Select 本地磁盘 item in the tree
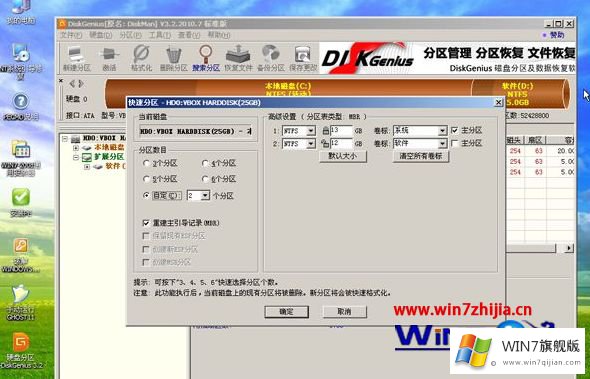 click(109, 148)
